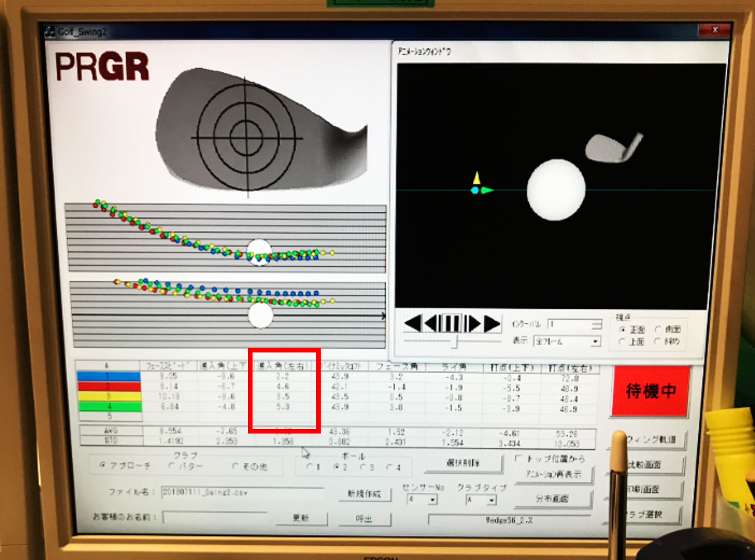Screen dimensions: 755x560
Task: Click the Golf_Swing2 title bar icon
Action: [x=50, y=32]
